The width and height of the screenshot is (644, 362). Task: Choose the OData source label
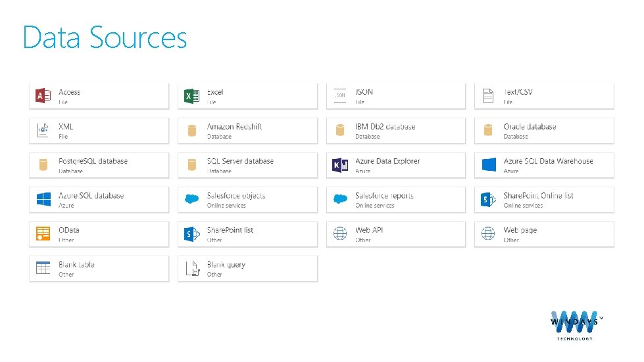(x=69, y=230)
